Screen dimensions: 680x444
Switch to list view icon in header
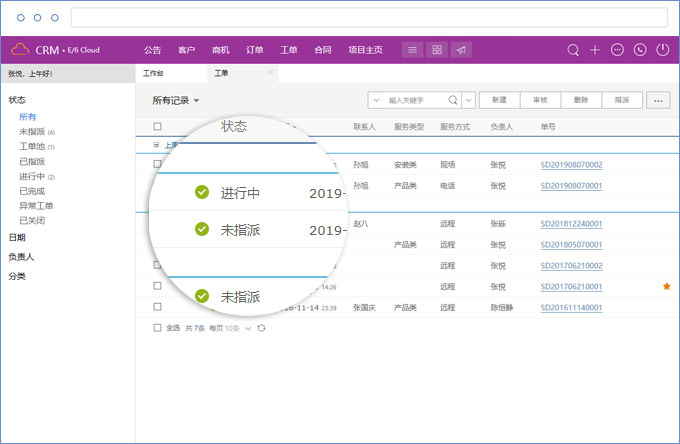[x=413, y=49]
